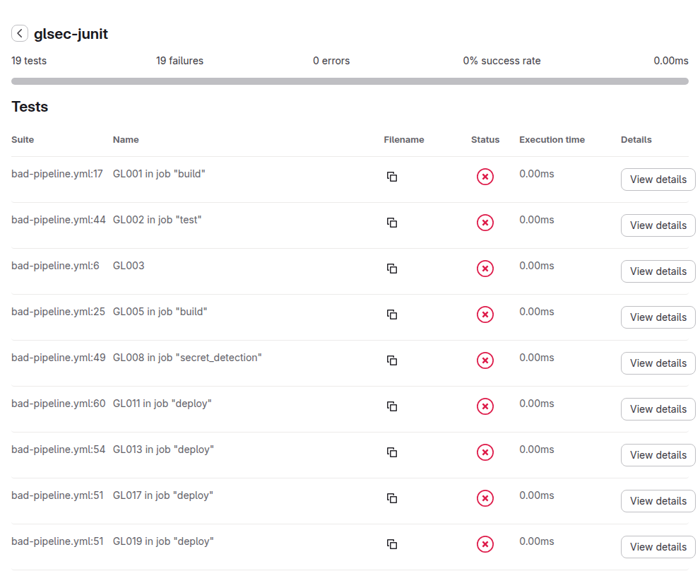The width and height of the screenshot is (700, 588).
Task: Click failed status icon for GL013 row
Action: [485, 452]
